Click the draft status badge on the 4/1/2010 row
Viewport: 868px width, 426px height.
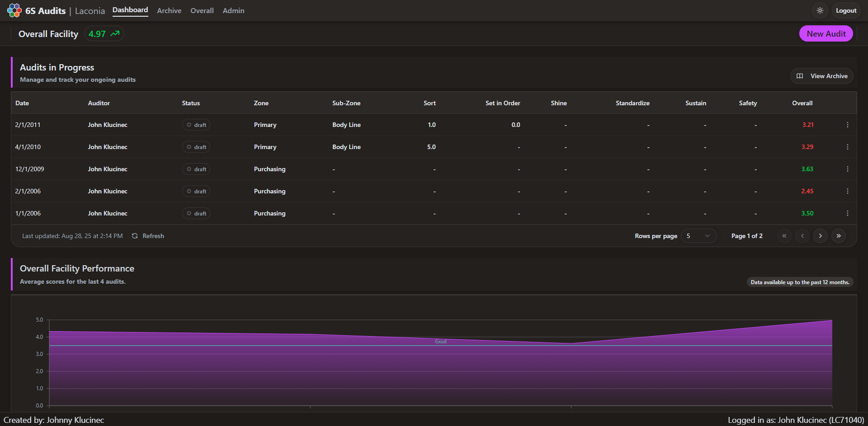tap(196, 147)
